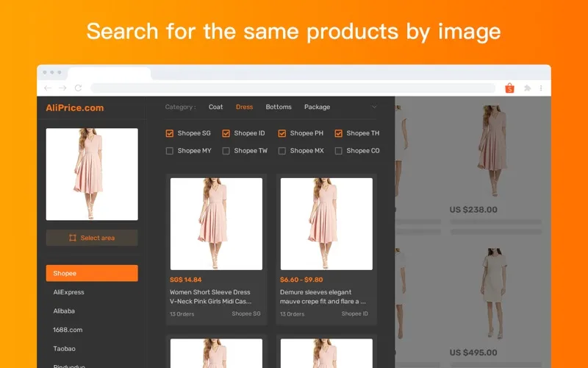Select Alibaba in the platform list

(64, 311)
